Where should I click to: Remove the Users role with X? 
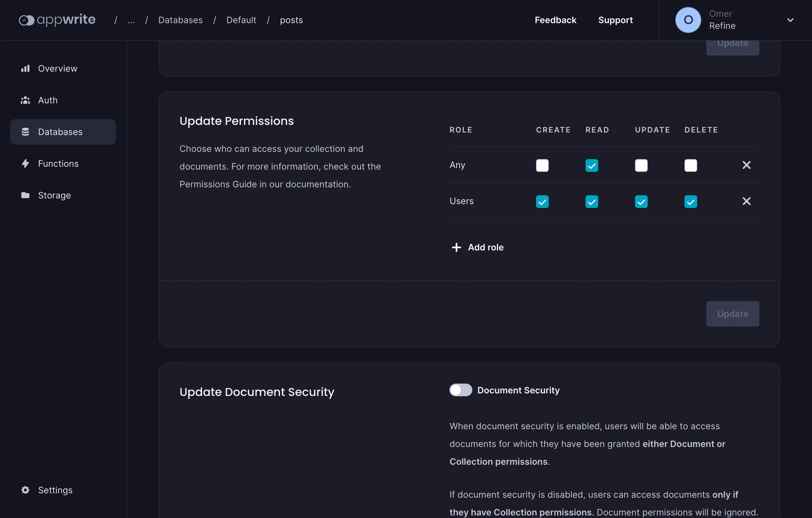click(746, 201)
